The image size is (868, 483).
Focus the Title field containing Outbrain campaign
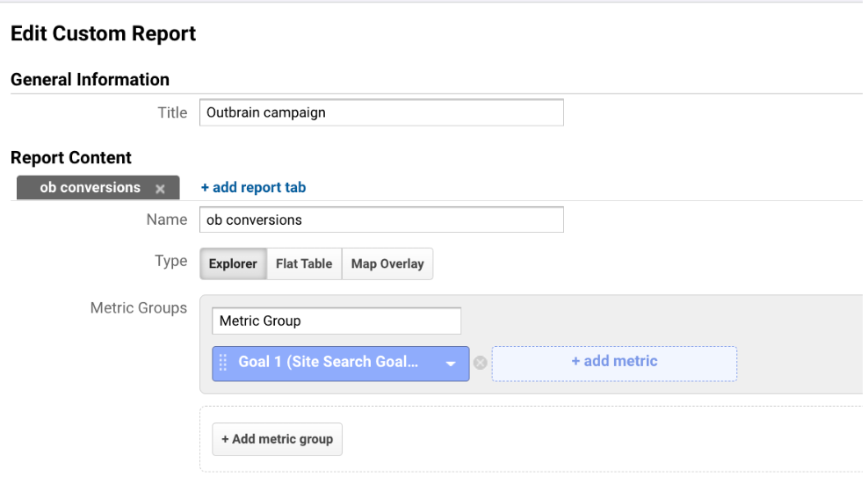381,112
